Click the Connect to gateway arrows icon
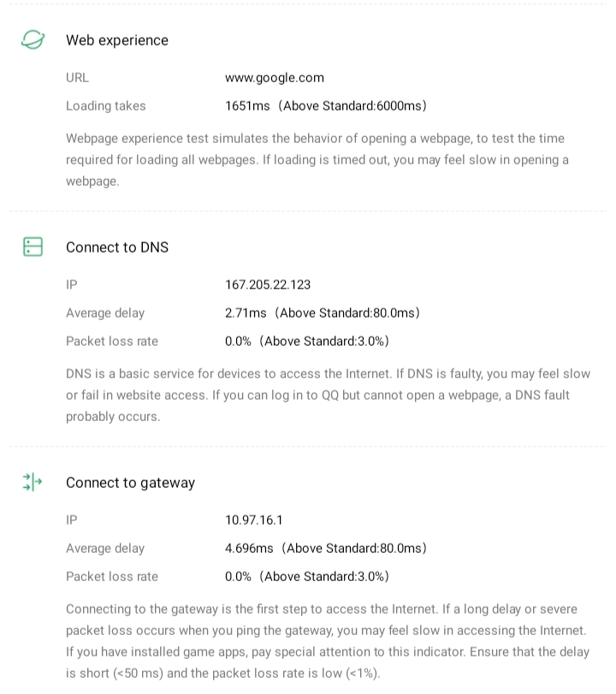The width and height of the screenshot is (616, 694). 33,483
